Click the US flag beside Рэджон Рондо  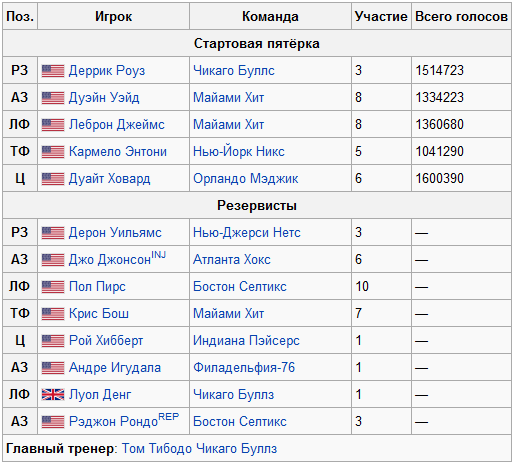click(53, 422)
